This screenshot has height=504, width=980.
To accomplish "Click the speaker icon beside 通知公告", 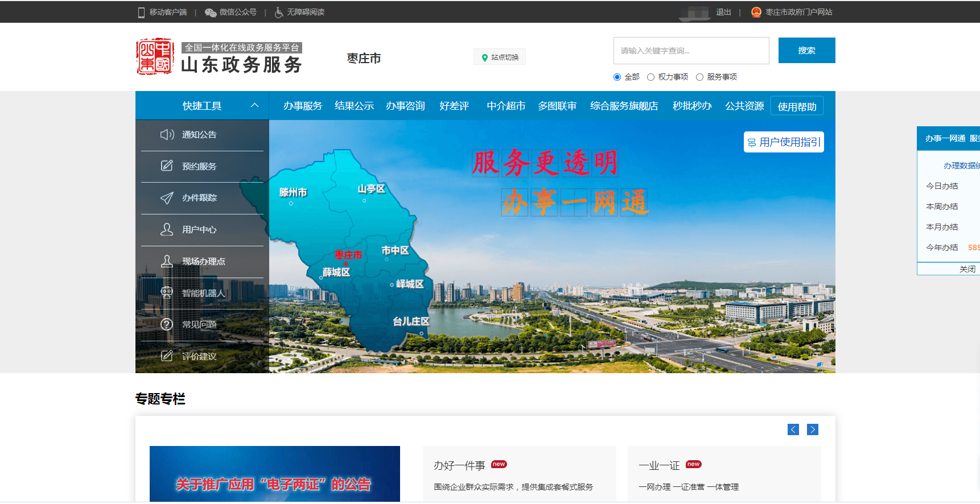I will pyautogui.click(x=167, y=135).
